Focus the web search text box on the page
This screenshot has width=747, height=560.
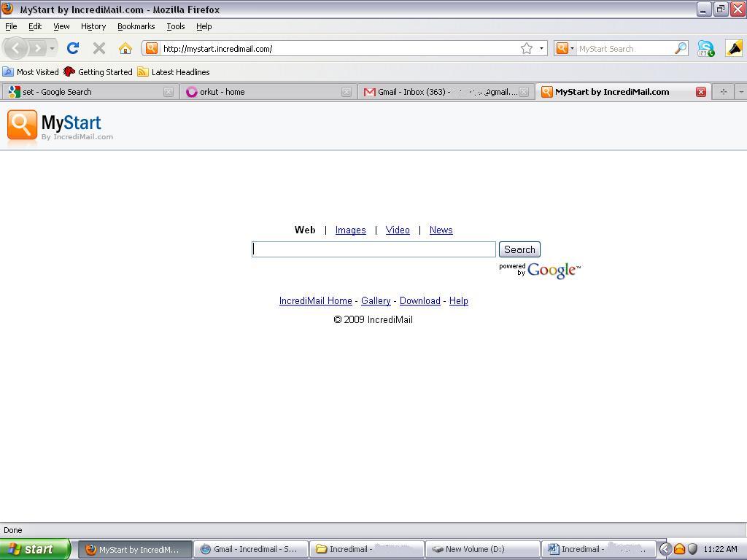(374, 249)
